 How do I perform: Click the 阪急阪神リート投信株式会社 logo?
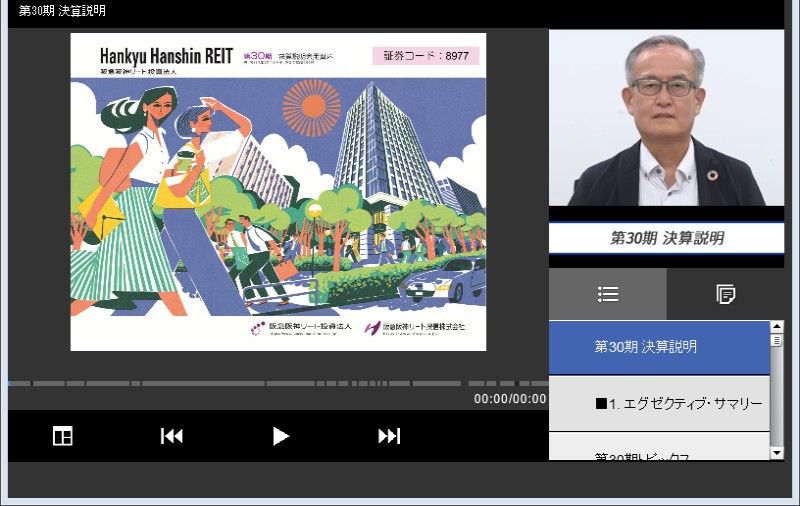click(415, 328)
